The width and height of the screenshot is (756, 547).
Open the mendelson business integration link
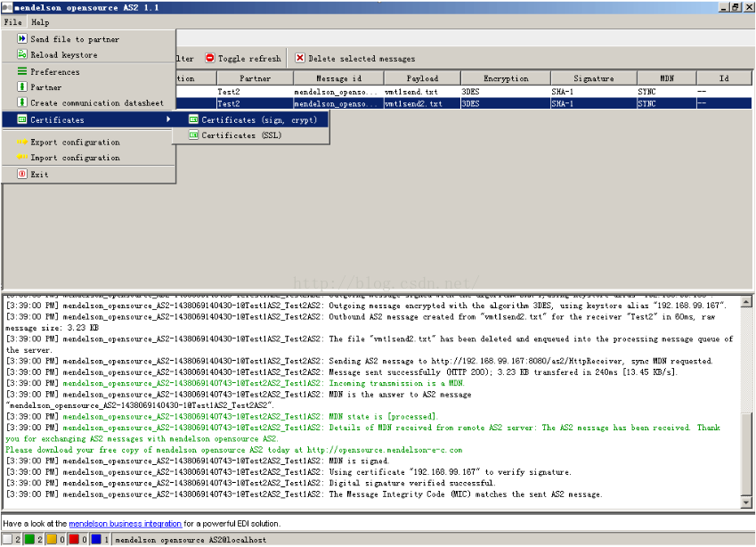click(x=126, y=523)
